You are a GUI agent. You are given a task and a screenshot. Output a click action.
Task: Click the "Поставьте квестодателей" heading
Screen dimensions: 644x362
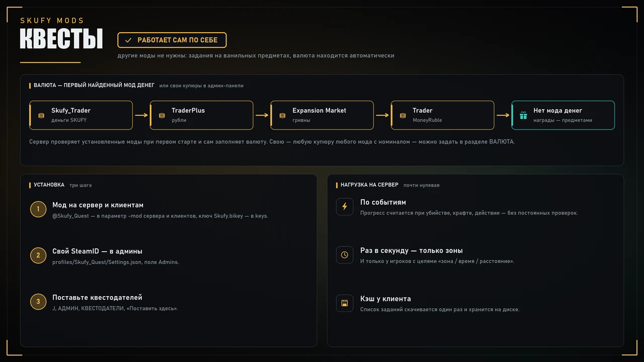click(97, 298)
